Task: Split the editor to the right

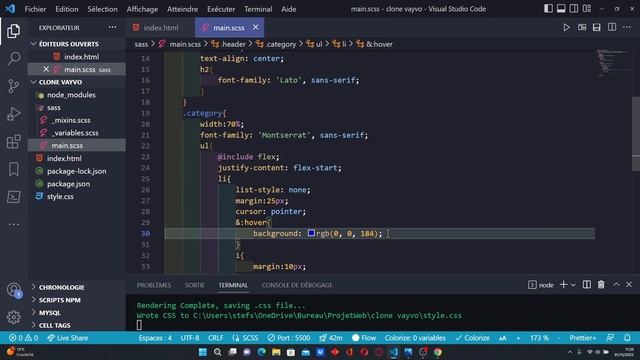Action: pyautogui.click(x=611, y=27)
